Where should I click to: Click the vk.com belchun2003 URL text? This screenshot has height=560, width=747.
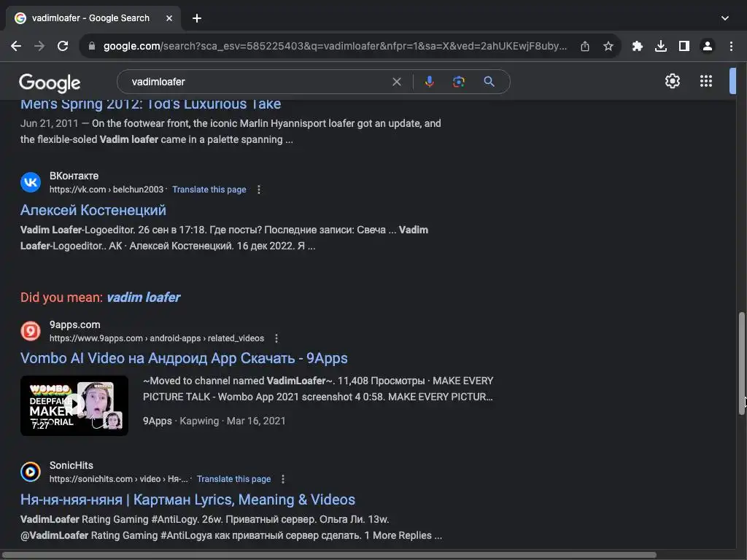[107, 190]
